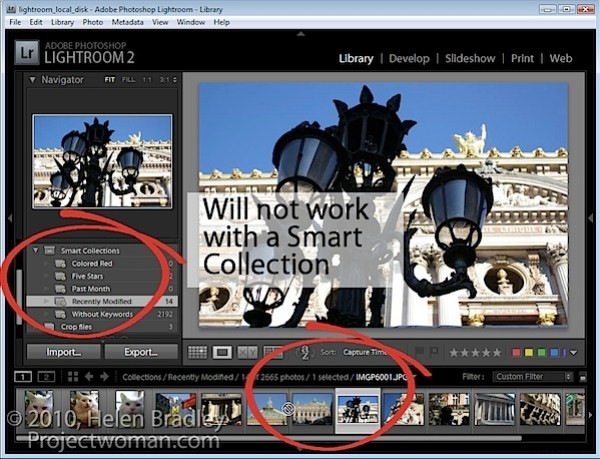Open the Custom Filter dropdown
The image size is (600, 459).
(533, 377)
